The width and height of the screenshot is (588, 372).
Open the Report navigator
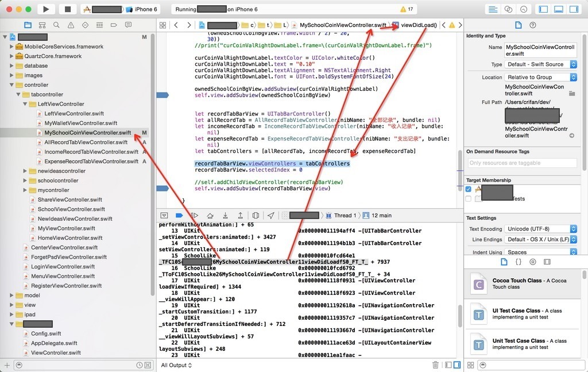(128, 25)
